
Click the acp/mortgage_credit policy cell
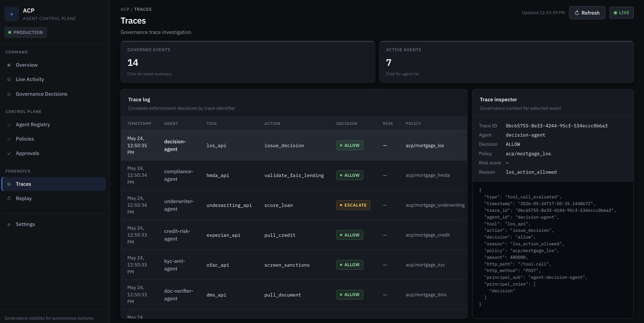click(x=428, y=235)
